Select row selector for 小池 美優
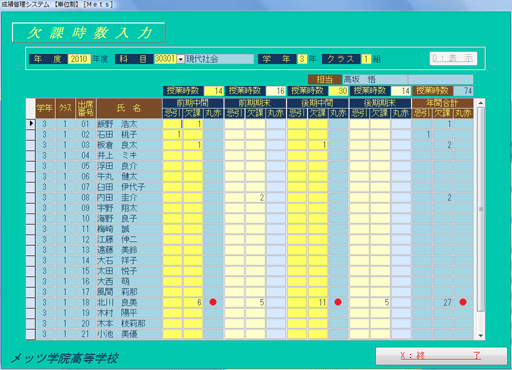The image size is (512, 370). 31,334
